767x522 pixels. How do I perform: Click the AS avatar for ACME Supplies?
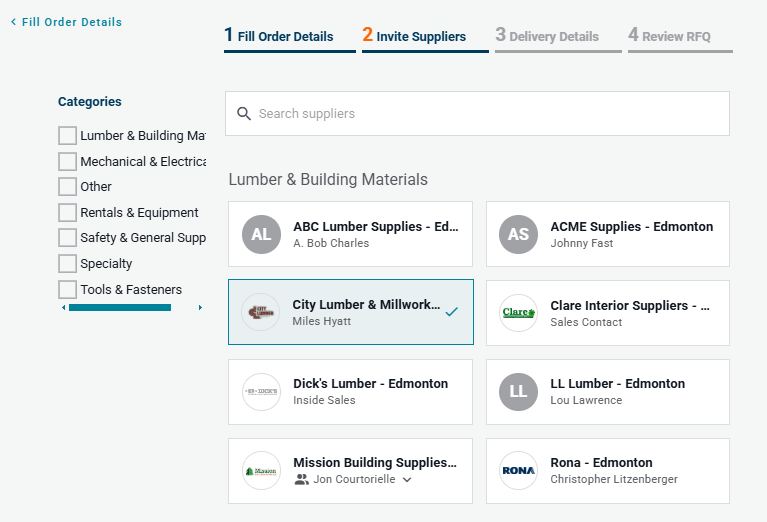[x=518, y=234]
